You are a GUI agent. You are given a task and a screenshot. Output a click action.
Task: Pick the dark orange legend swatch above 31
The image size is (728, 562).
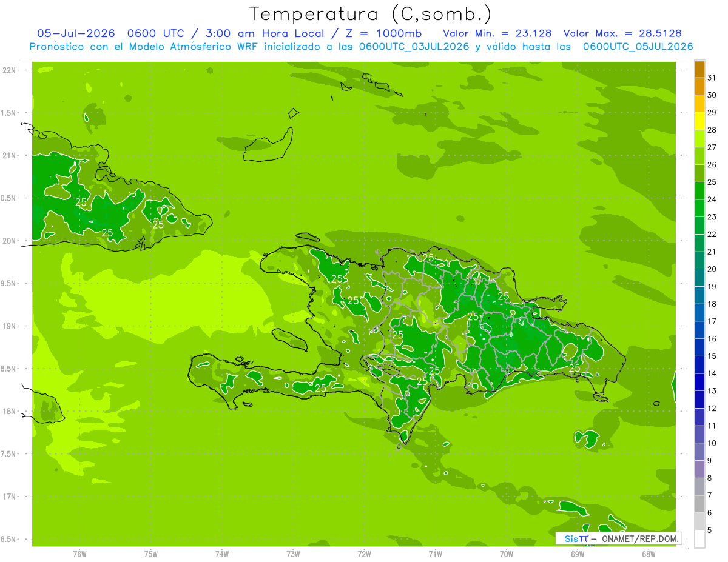(699, 70)
